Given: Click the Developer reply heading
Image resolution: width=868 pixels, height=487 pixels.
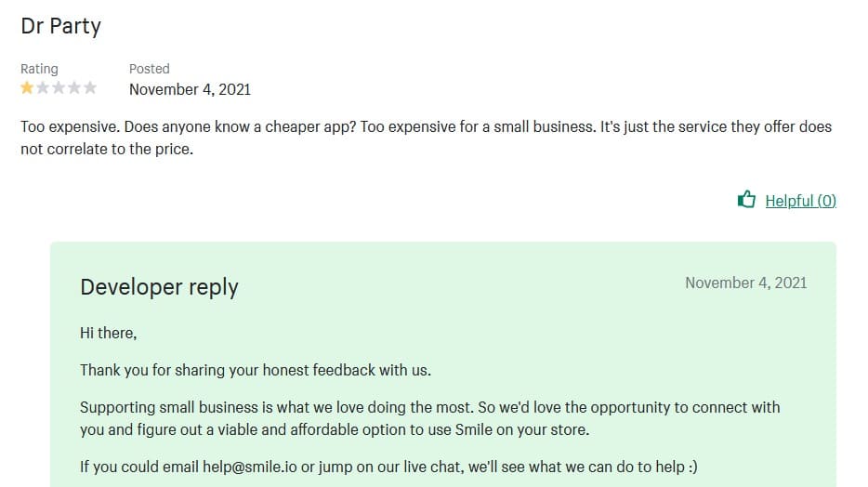Looking at the screenshot, I should [159, 287].
